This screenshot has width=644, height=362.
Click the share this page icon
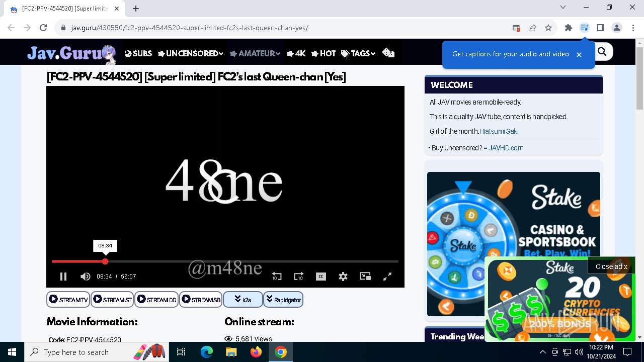point(532,28)
